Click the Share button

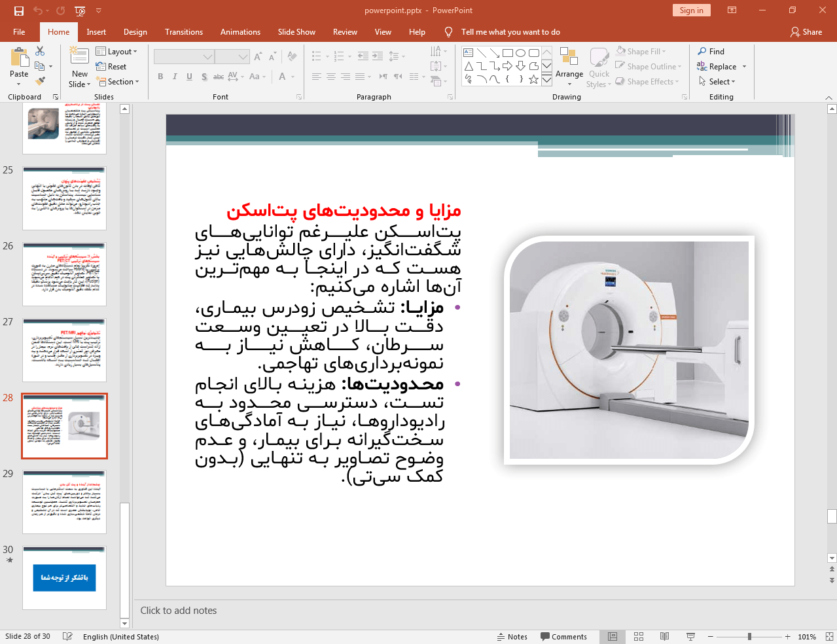pyautogui.click(x=806, y=32)
